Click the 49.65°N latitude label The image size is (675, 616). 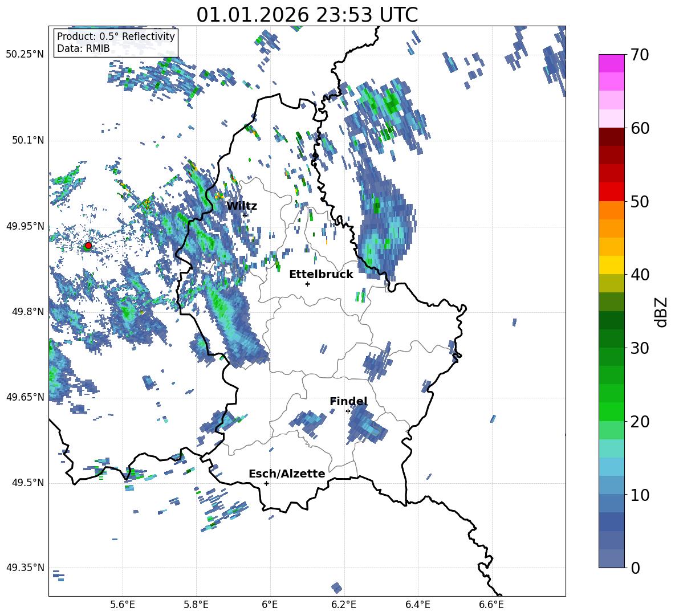point(25,397)
